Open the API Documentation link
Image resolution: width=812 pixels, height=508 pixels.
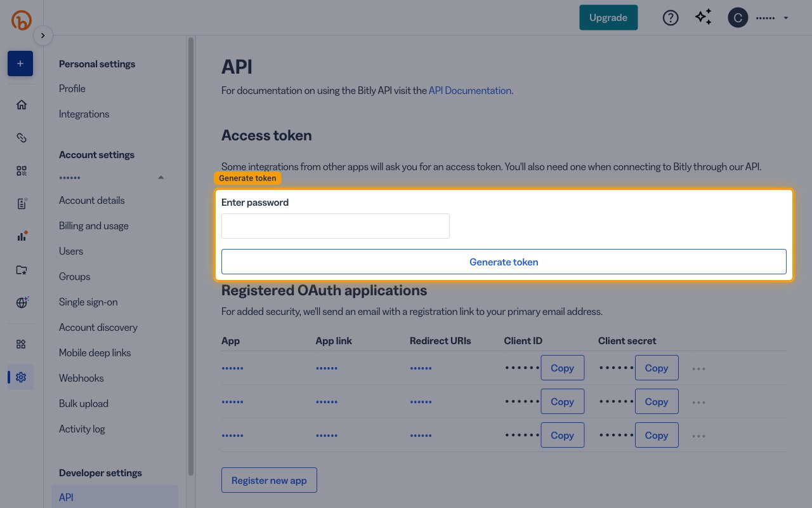coord(470,90)
